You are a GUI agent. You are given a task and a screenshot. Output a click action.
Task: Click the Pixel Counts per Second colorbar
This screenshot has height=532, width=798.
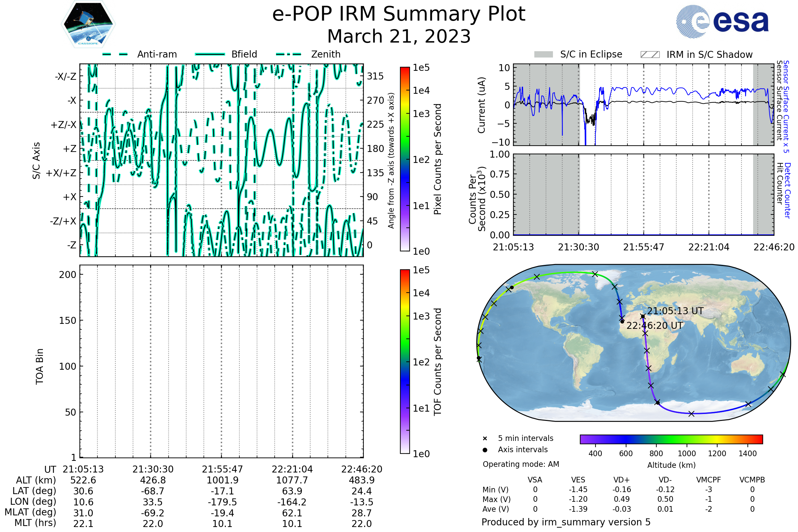click(405, 159)
